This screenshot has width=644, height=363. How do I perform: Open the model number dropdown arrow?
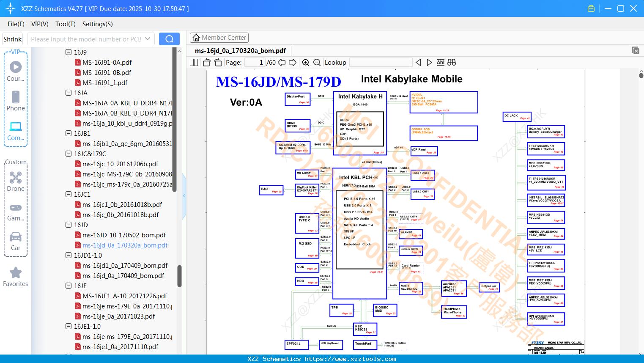[x=148, y=39]
